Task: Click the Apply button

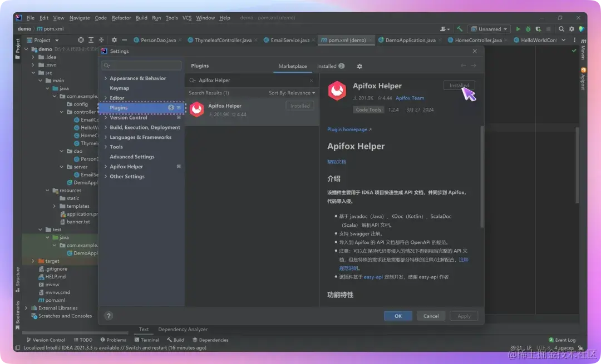Action: 464,316
